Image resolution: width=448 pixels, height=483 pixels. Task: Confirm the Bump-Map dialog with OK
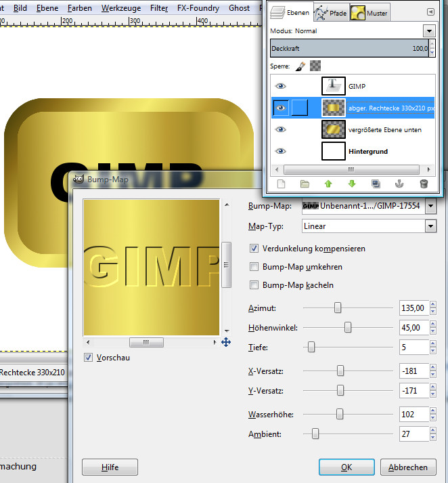[x=346, y=467]
